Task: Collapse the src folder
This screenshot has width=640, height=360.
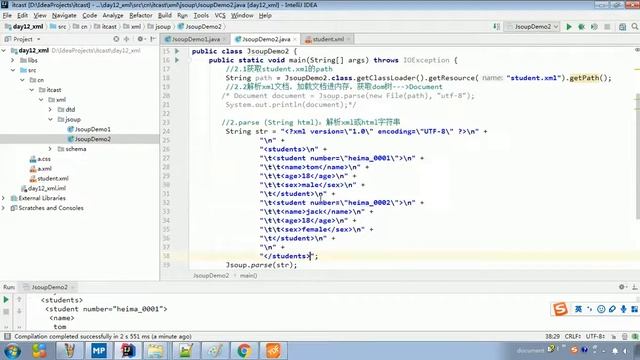Action: tap(13, 70)
